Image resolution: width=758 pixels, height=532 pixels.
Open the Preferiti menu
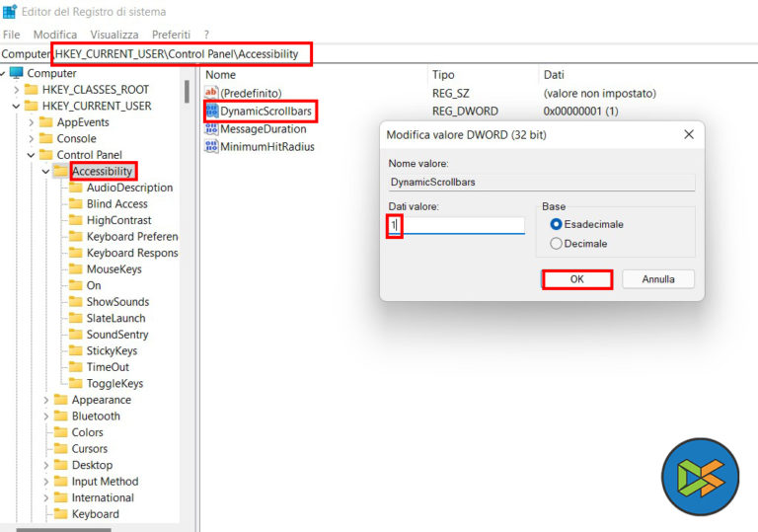(x=171, y=35)
